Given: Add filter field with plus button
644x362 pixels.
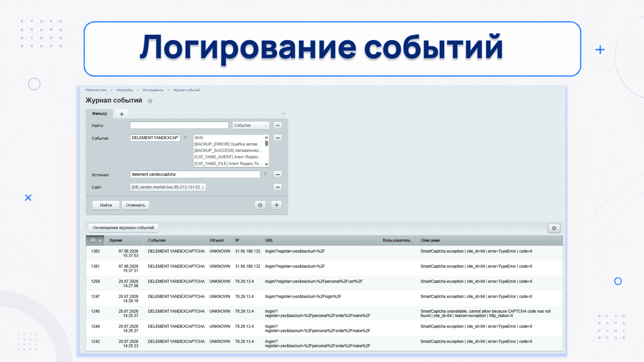Looking at the screenshot, I should [x=277, y=205].
